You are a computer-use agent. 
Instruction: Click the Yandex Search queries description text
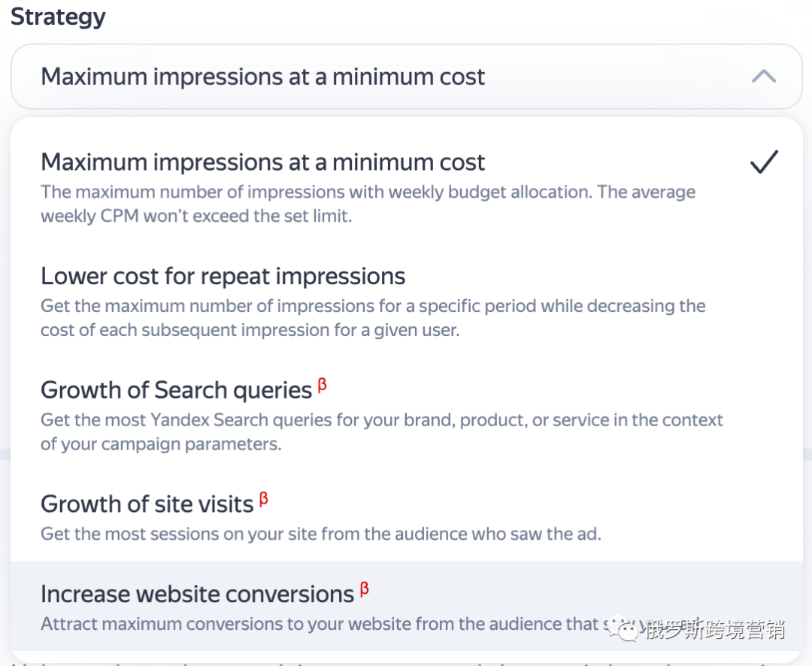pyautogui.click(x=381, y=431)
